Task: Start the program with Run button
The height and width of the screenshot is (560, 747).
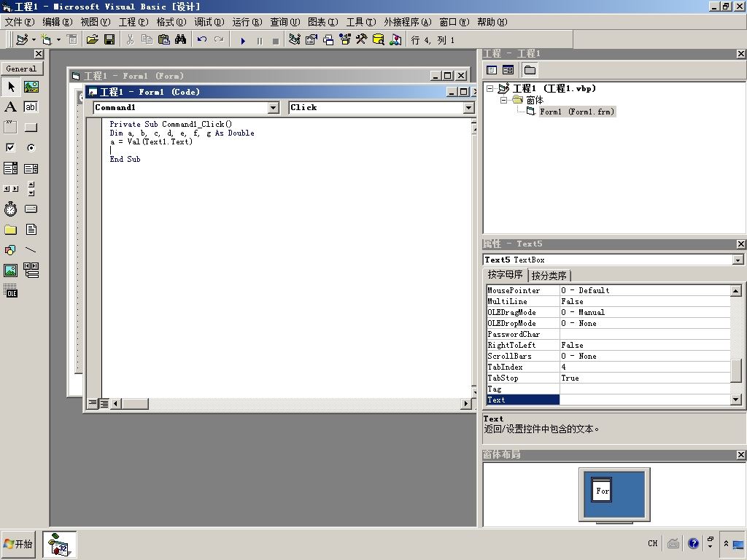Action: point(243,41)
